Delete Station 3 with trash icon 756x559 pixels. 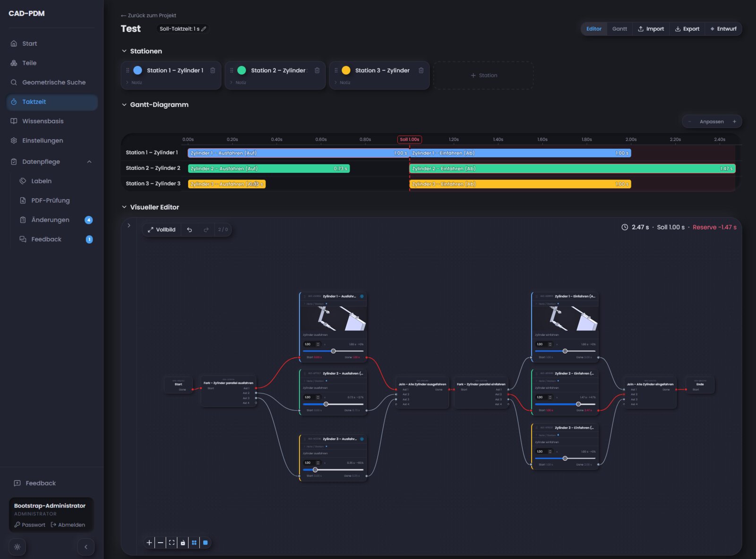421,70
